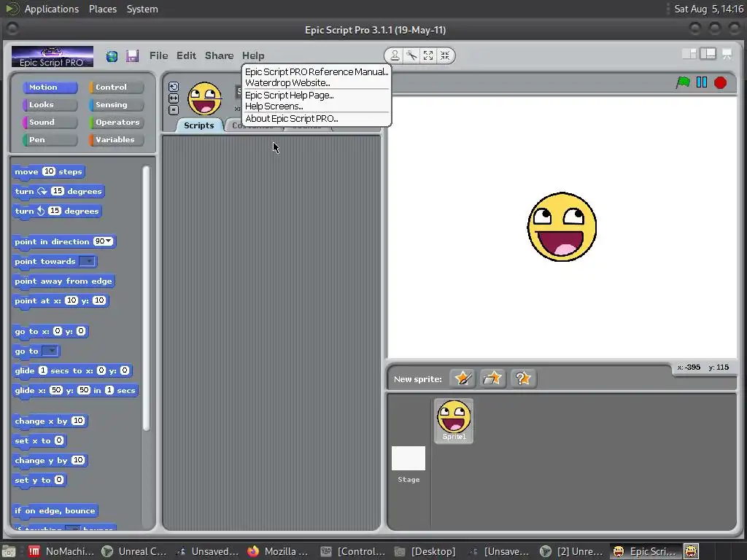
Task: Click the green flag to start
Action: click(683, 82)
